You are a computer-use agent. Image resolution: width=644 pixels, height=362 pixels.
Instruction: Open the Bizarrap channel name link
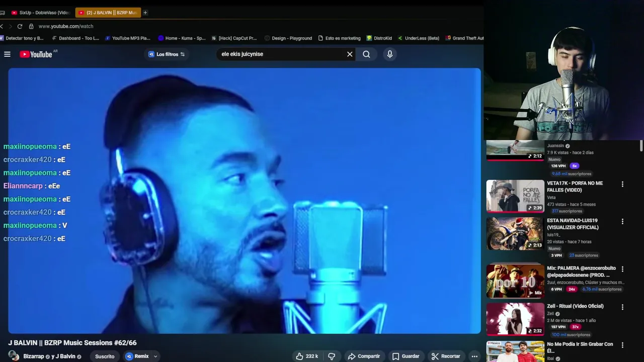(x=34, y=356)
